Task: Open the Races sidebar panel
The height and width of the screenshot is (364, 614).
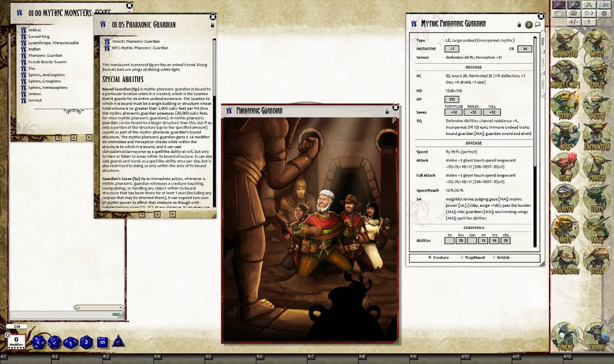Action: (x=565, y=230)
